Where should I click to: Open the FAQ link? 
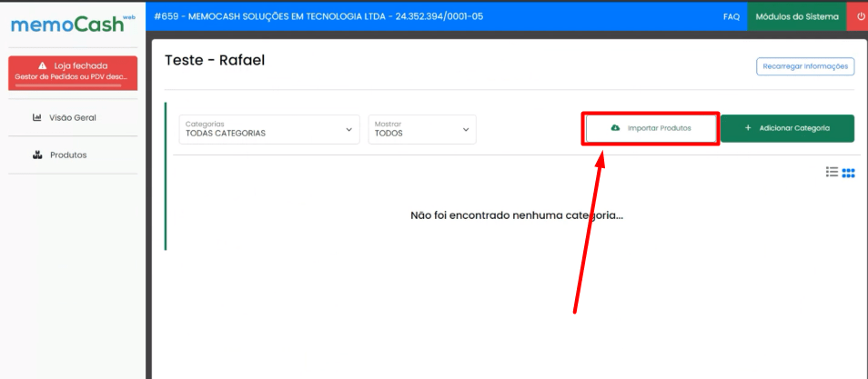pyautogui.click(x=731, y=16)
